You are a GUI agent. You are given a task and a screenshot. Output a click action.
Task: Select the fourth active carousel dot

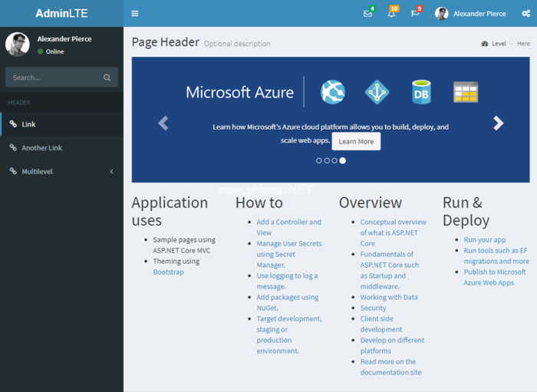click(342, 160)
